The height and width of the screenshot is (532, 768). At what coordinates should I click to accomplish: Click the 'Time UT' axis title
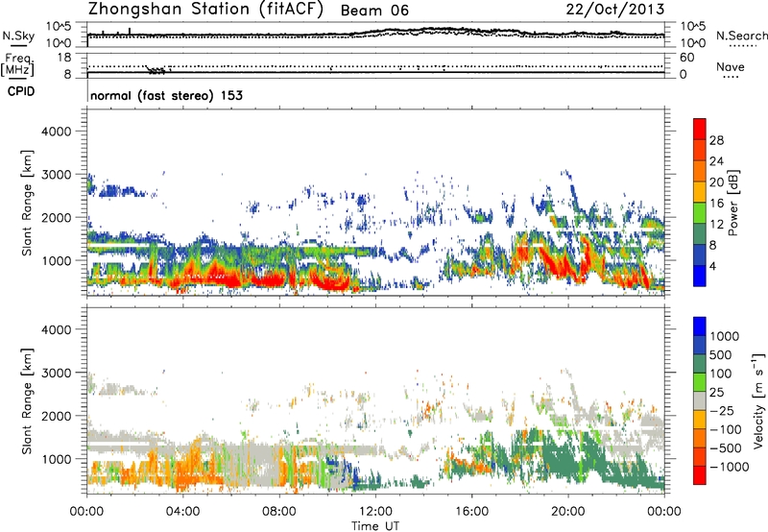pos(375,526)
